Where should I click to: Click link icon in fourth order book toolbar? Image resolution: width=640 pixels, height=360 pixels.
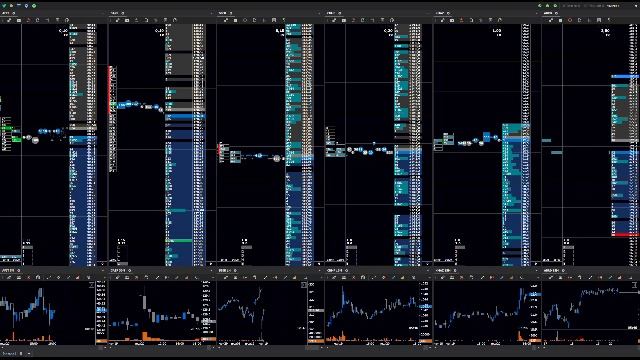click(x=334, y=20)
